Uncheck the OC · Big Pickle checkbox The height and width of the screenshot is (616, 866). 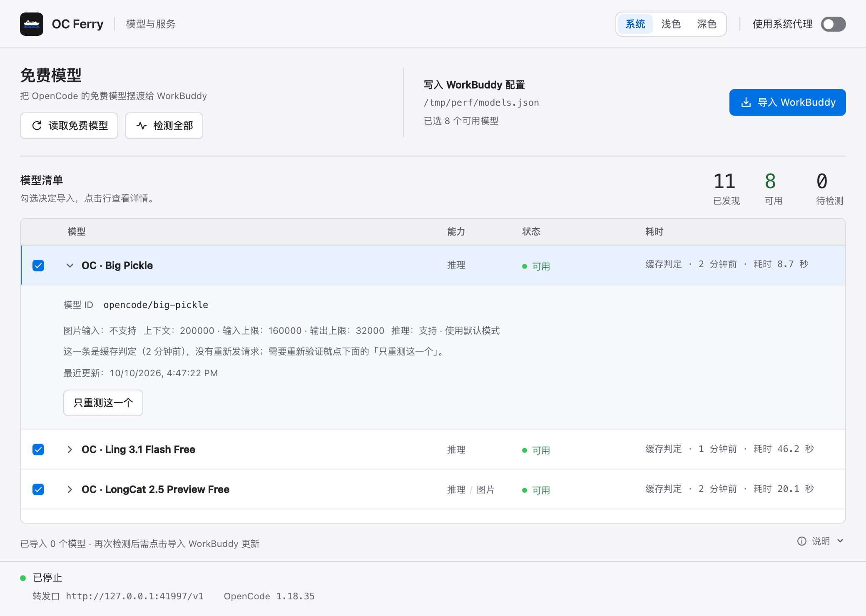pyautogui.click(x=38, y=266)
